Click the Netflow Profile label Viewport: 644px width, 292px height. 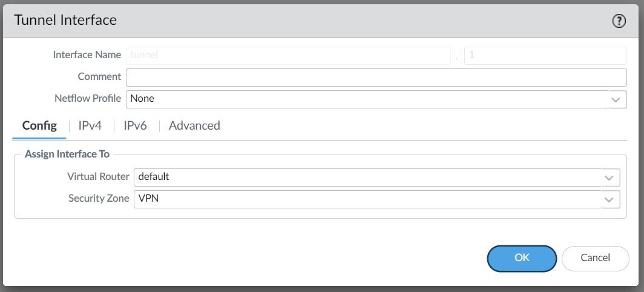tap(88, 98)
